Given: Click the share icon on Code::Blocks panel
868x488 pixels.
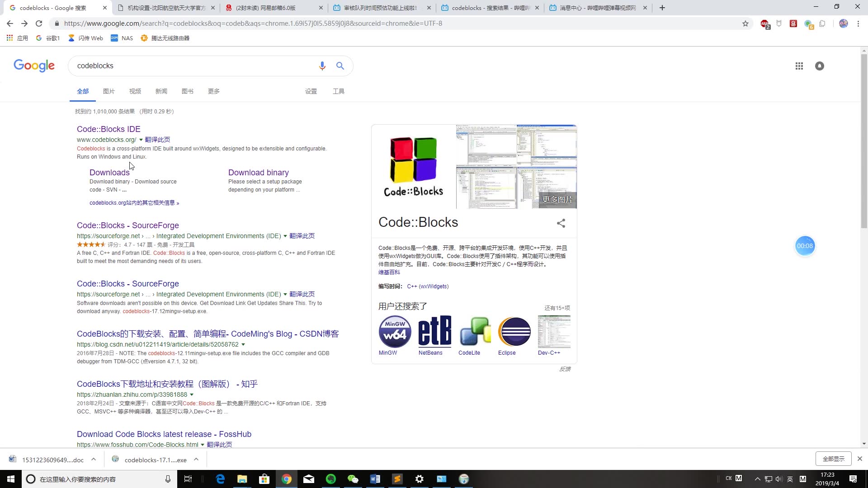Looking at the screenshot, I should (561, 223).
